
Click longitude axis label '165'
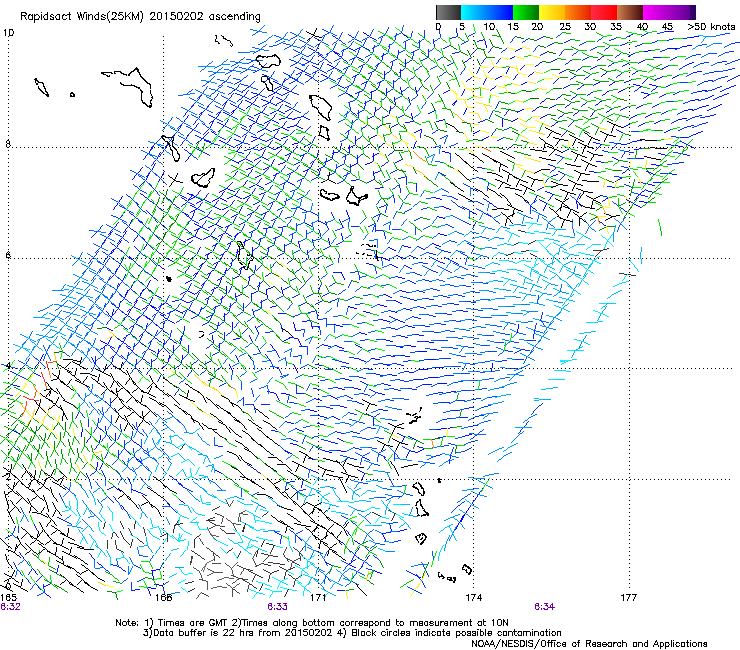coord(8,597)
